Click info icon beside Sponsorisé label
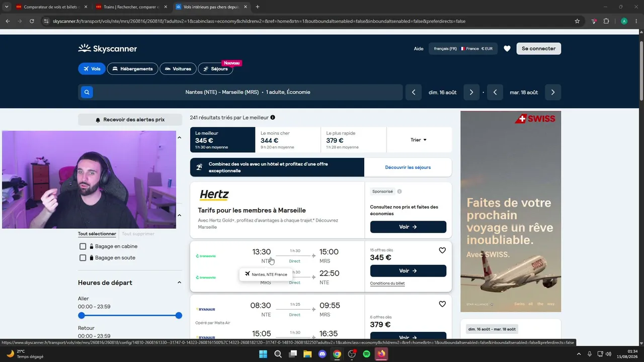 tap(399, 192)
